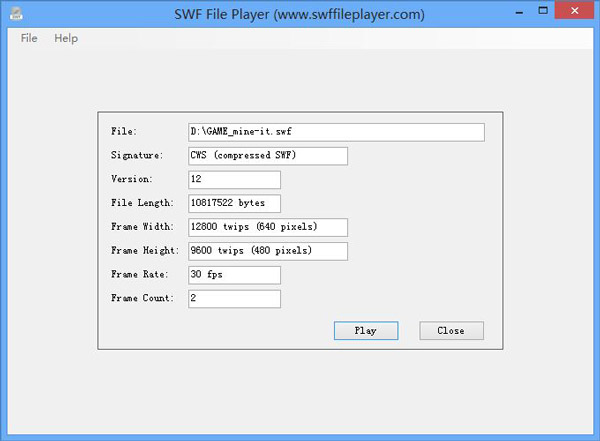The image size is (600, 441).
Task: Click the "File Length:" label text
Action: [x=140, y=203]
